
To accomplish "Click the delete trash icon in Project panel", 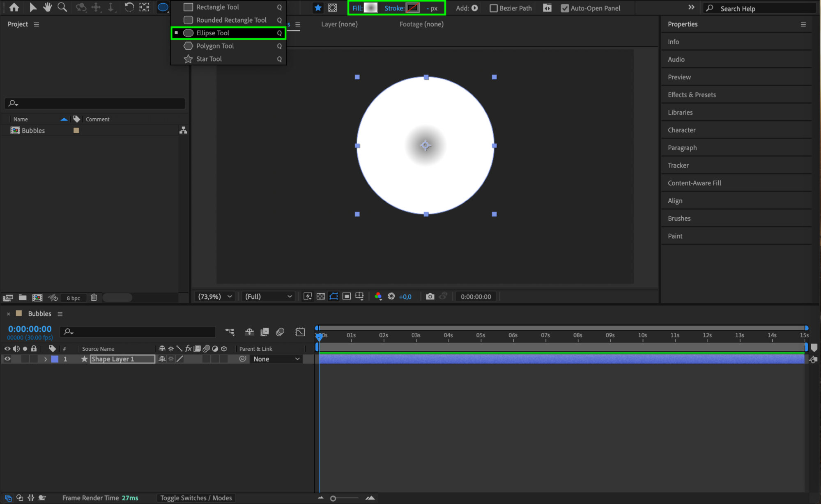I will coord(94,297).
